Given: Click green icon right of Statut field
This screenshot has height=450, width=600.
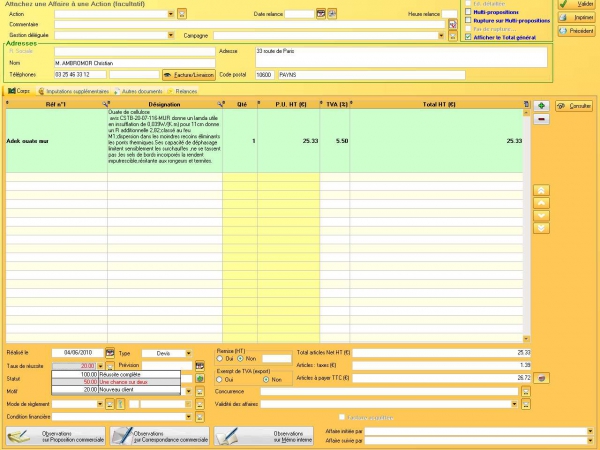Looking at the screenshot, I should (x=200, y=378).
